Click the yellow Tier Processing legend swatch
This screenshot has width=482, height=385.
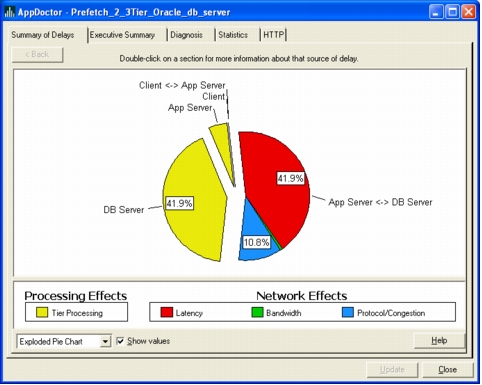[42, 312]
